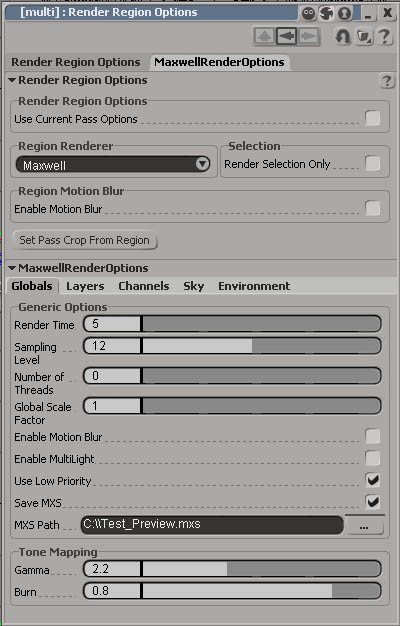Click the next (right arrow) navigation icon
The width and height of the screenshot is (400, 626).
[x=308, y=37]
